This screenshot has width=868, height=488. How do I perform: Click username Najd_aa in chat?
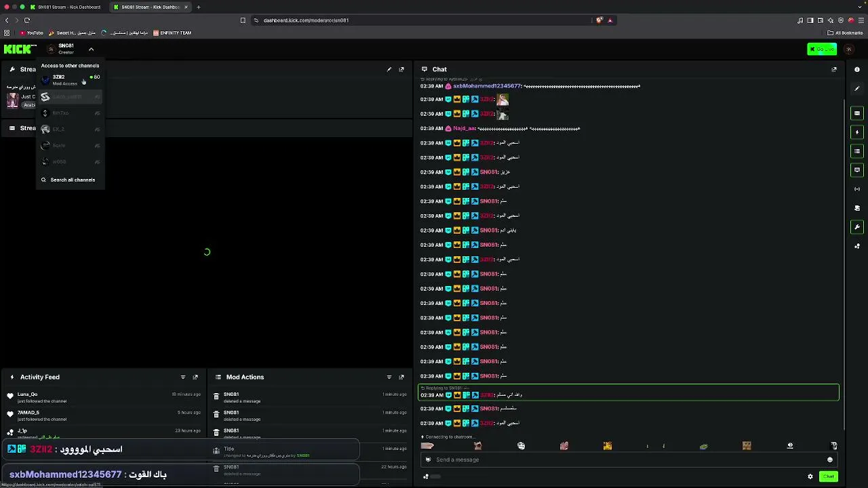pyautogui.click(x=465, y=129)
